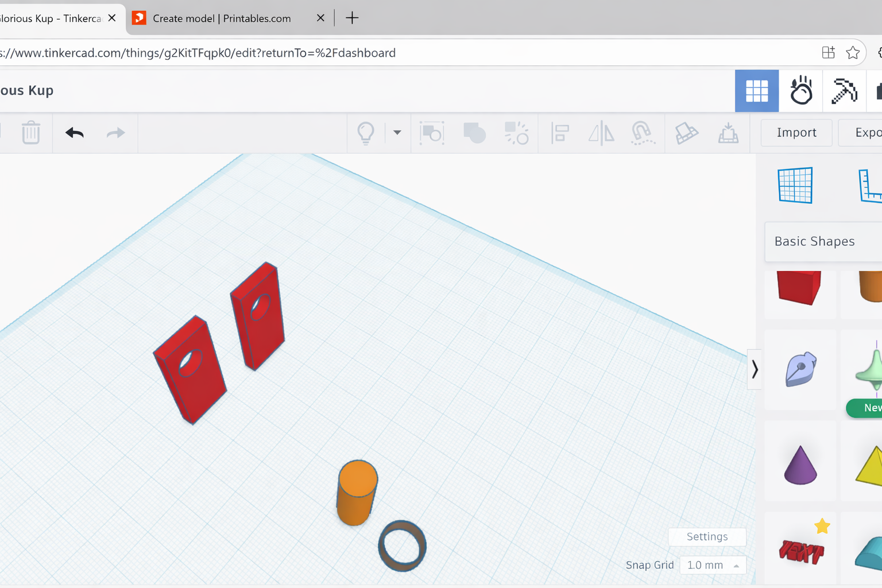Open Blocks mode with pickaxe icon
882x588 pixels.
pyautogui.click(x=844, y=91)
